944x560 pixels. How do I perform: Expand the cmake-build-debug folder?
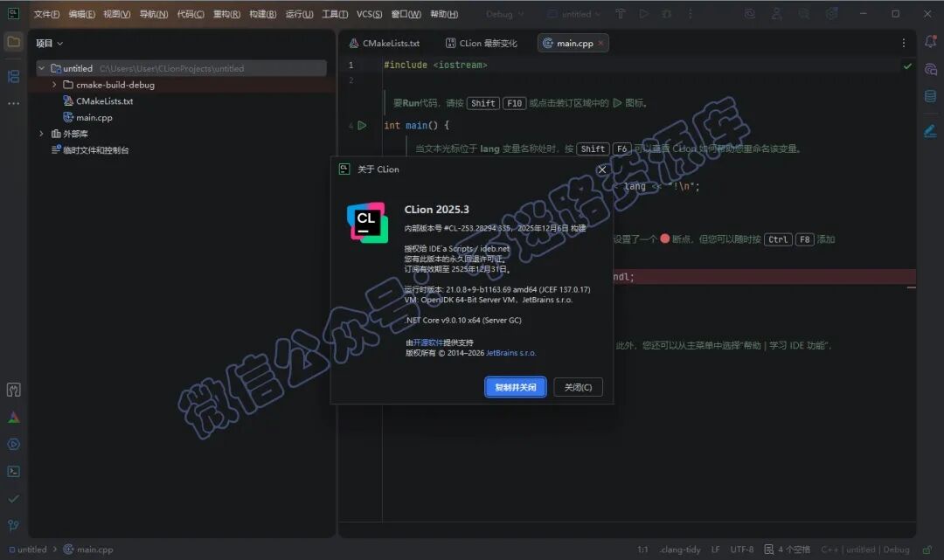pyautogui.click(x=54, y=85)
